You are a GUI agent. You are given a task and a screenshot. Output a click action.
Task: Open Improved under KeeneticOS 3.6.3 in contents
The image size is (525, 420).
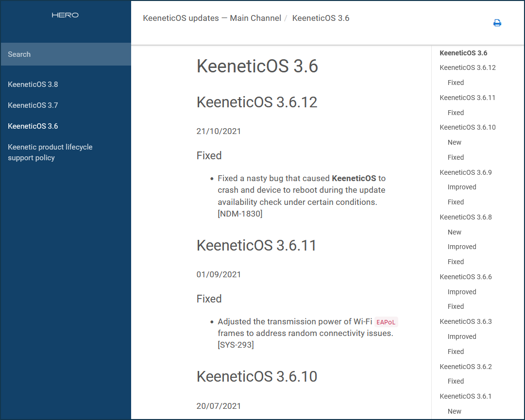point(462,336)
